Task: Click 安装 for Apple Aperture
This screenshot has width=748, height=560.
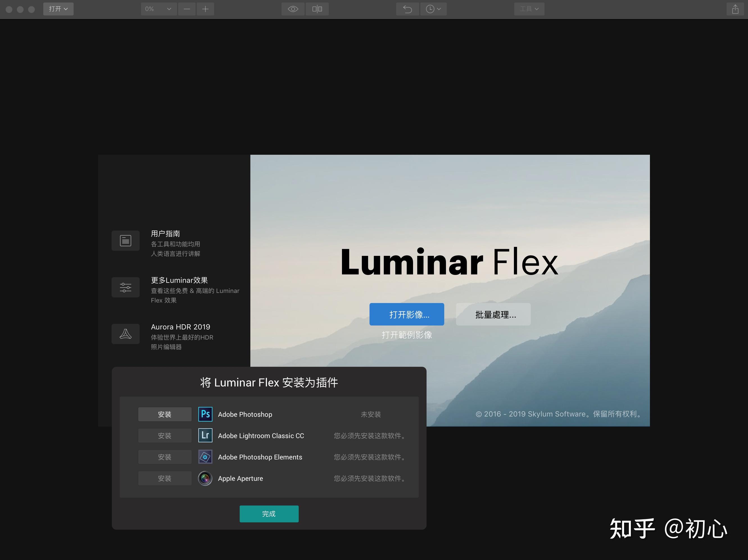Action: 165,478
